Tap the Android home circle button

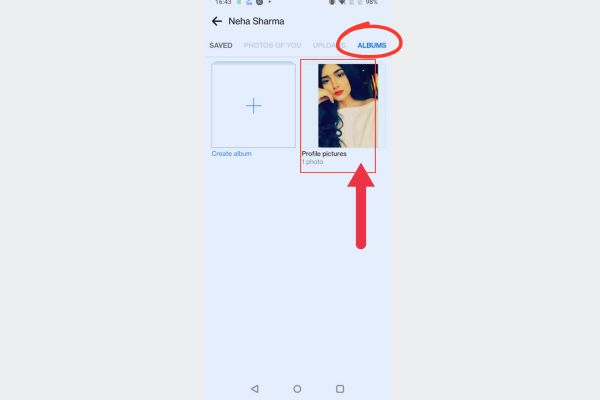click(297, 389)
